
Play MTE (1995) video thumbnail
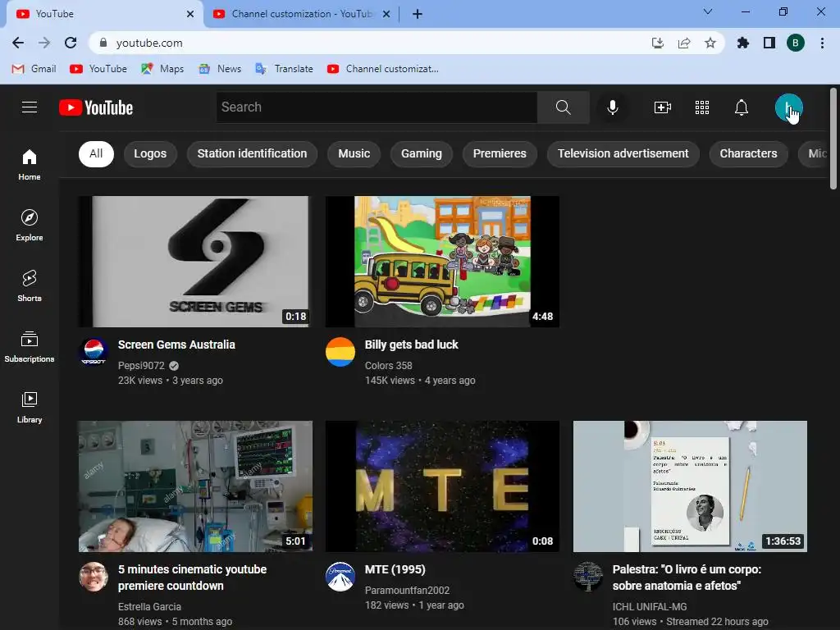tap(442, 486)
